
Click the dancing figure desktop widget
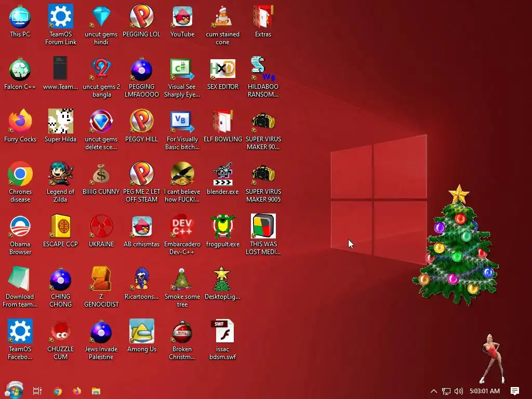click(492, 358)
